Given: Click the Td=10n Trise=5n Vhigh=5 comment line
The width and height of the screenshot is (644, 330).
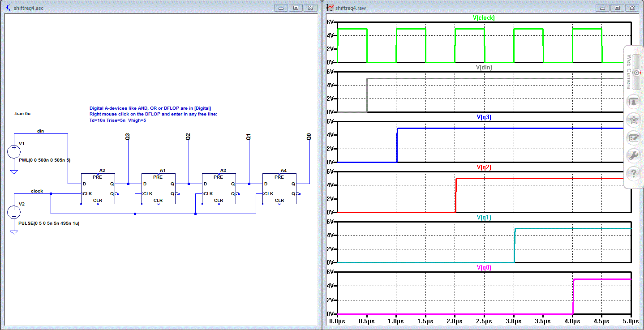Looking at the screenshot, I should tap(118, 120).
